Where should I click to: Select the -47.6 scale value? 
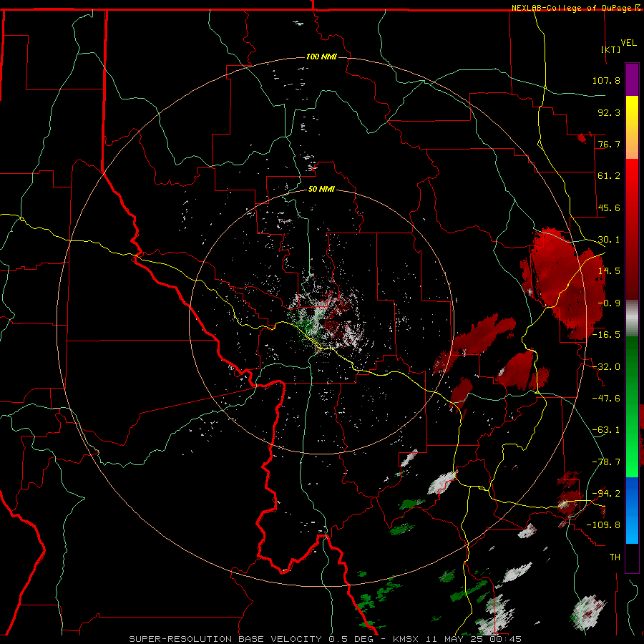(606, 399)
